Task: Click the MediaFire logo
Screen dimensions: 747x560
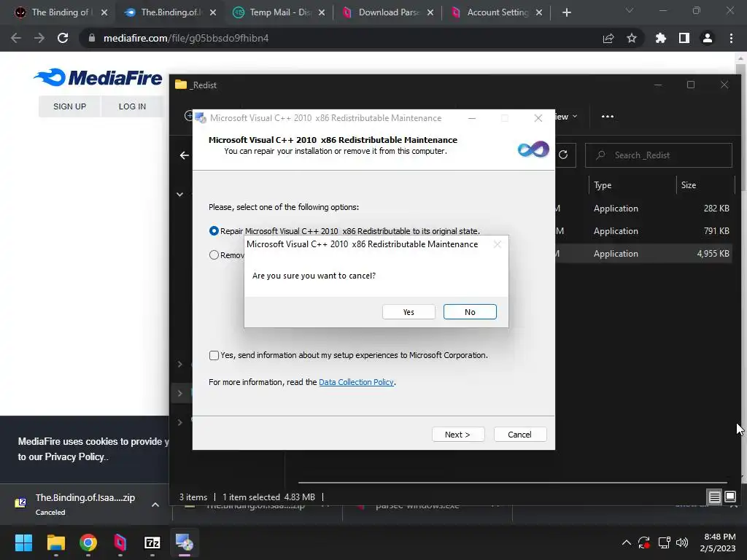Action: [98, 77]
